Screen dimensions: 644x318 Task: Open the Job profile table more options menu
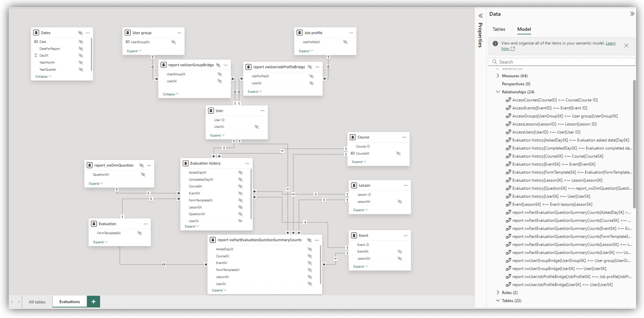click(351, 33)
